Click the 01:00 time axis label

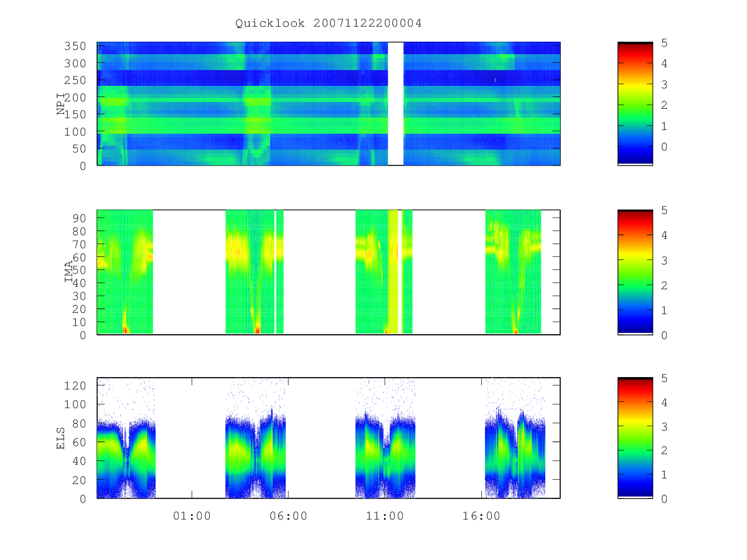pyautogui.click(x=192, y=516)
